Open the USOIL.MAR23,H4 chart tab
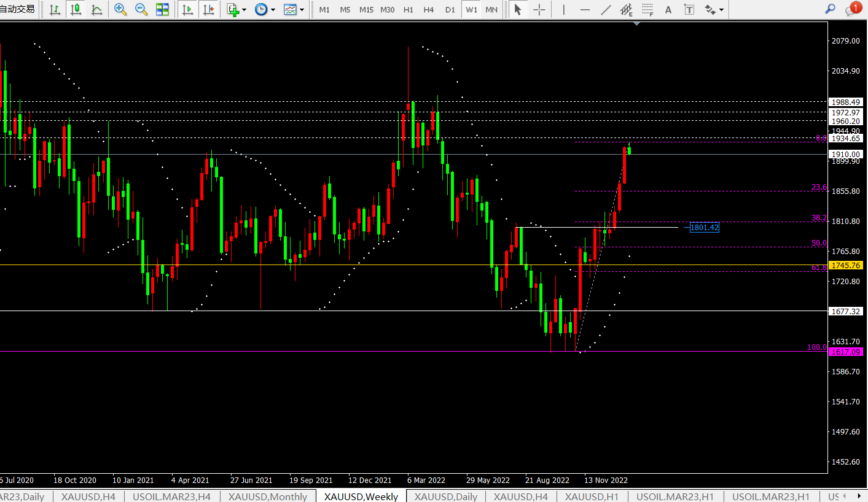The width and height of the screenshot is (868, 502). tap(171, 496)
